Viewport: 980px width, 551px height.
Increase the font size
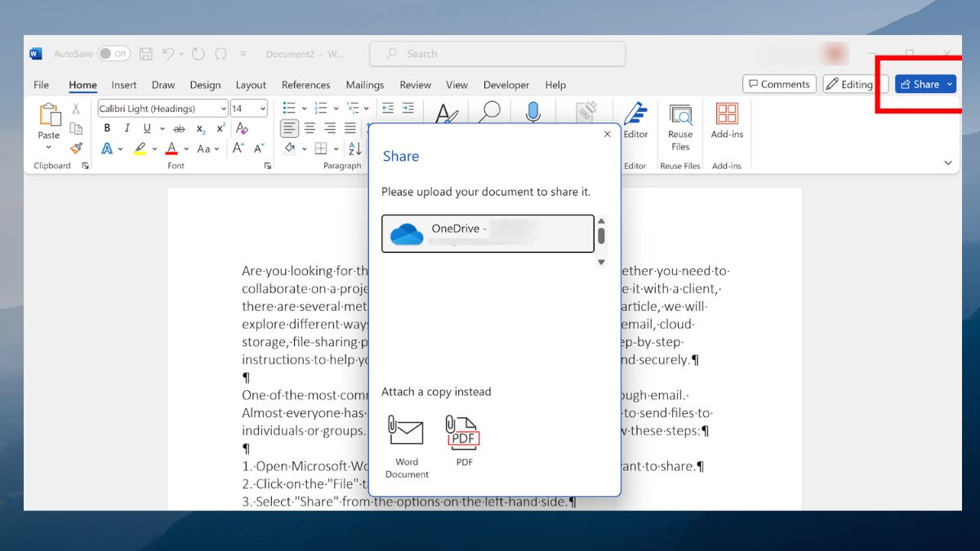click(x=238, y=149)
